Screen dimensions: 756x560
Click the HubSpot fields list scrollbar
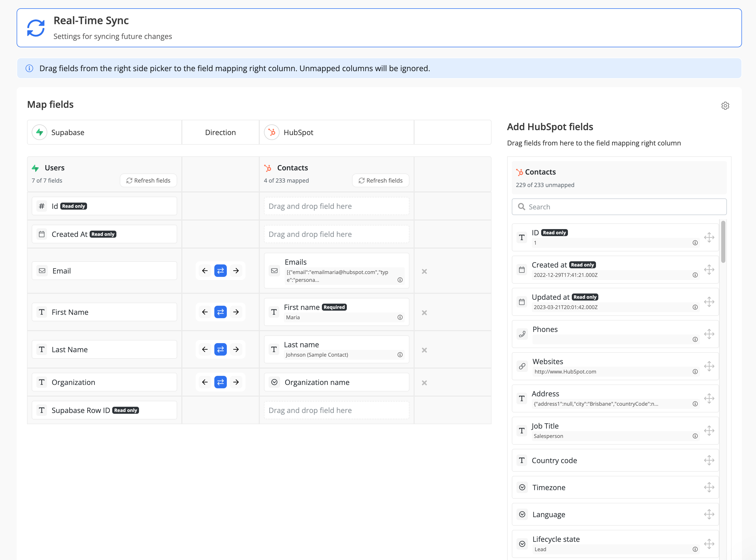[x=723, y=241]
